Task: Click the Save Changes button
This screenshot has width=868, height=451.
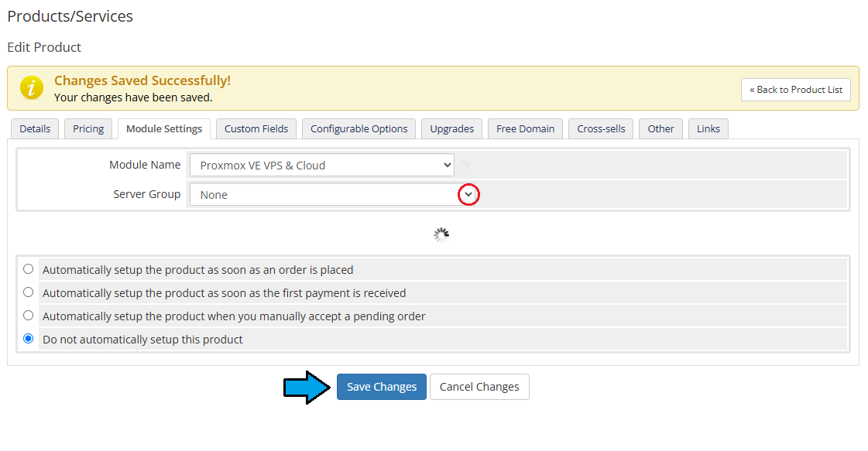Action: point(382,387)
